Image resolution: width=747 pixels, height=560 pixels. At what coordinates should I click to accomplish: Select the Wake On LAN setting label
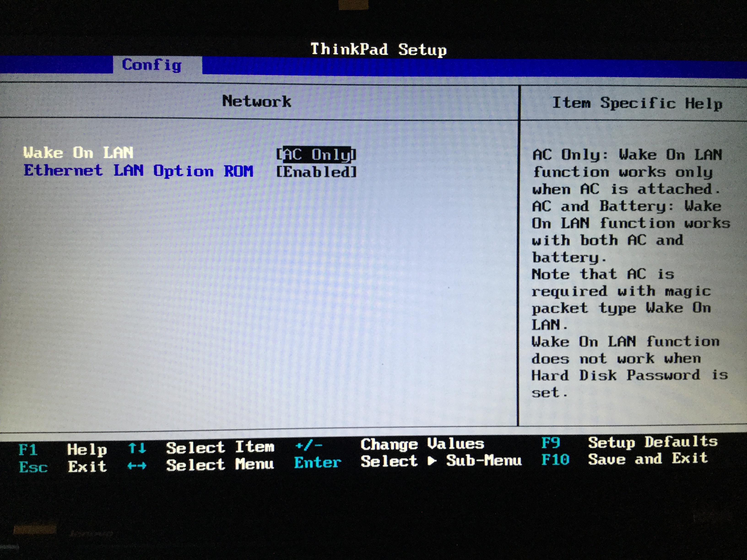click(x=78, y=153)
